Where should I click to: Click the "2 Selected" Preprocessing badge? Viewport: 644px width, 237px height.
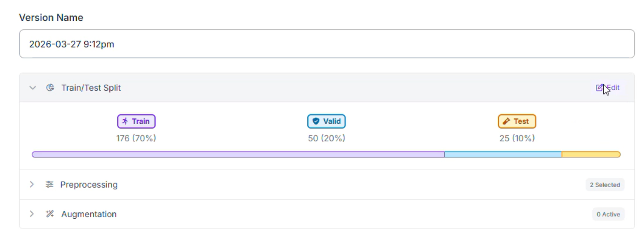click(605, 185)
